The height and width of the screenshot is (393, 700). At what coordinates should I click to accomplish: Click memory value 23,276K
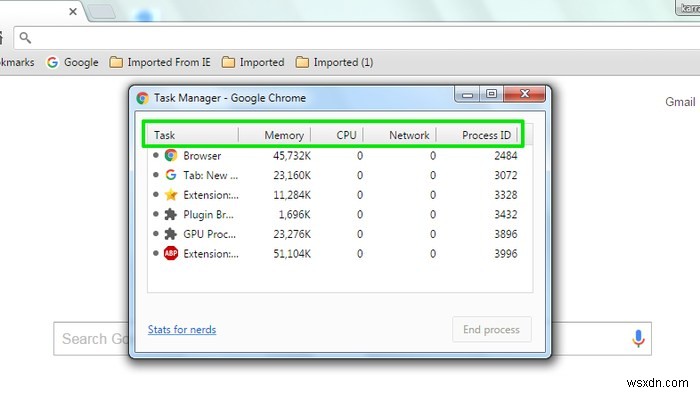292,234
